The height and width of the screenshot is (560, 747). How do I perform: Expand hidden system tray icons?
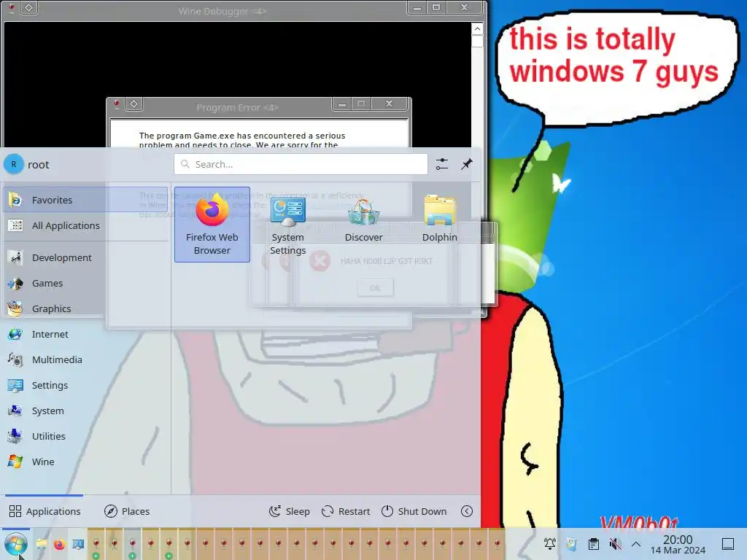pos(636,544)
